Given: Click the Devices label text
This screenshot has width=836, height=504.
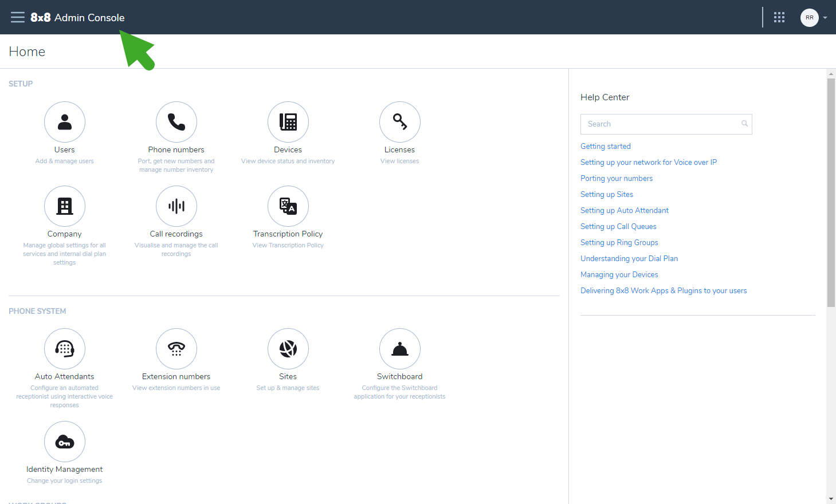Looking at the screenshot, I should tap(288, 149).
